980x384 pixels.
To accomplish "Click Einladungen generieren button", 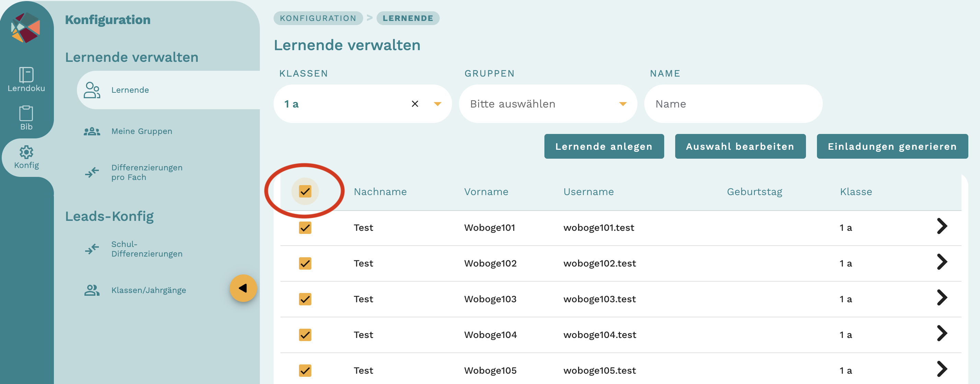I will click(x=892, y=147).
